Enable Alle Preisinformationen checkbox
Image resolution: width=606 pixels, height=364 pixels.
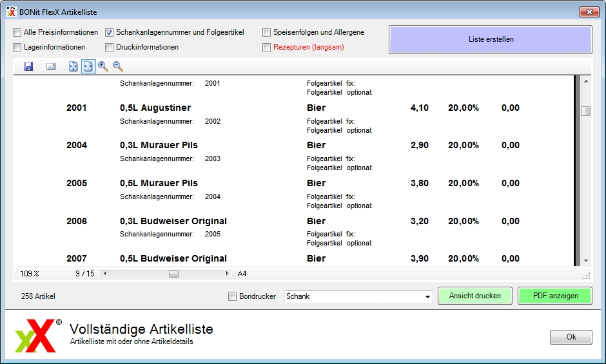[17, 32]
